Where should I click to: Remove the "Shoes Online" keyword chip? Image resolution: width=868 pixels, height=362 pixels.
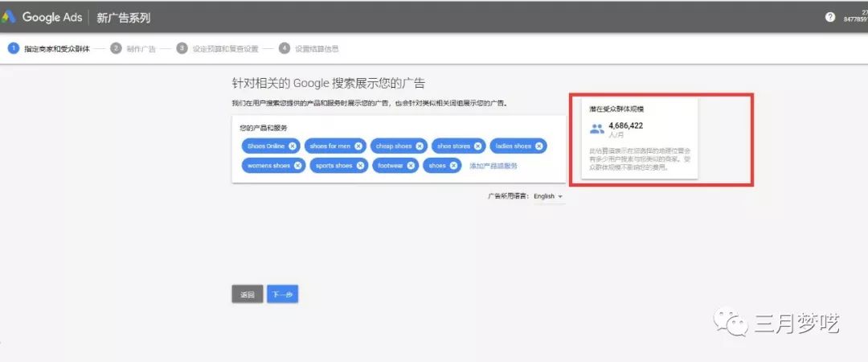(293, 146)
